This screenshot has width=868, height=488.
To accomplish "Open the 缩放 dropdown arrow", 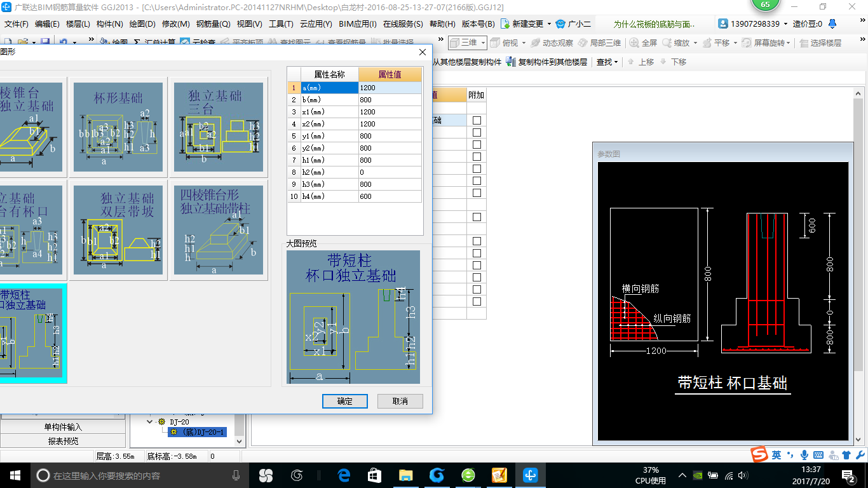I will (695, 43).
